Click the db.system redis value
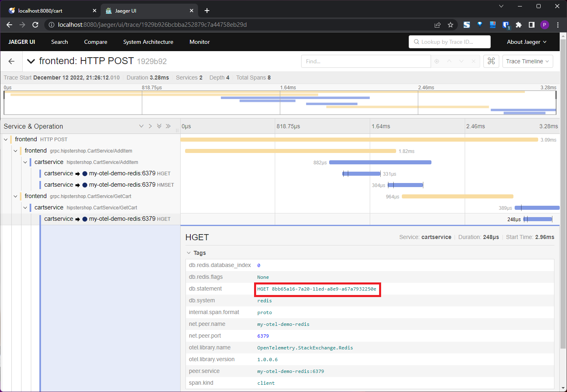The width and height of the screenshot is (567, 392). pos(264,301)
